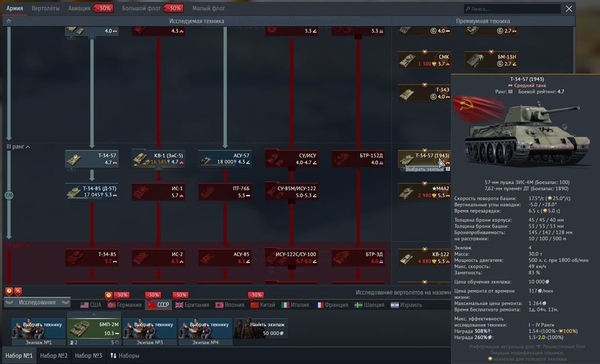Open the СУ/ИСУ vehicle group card
The width and height of the screenshot is (600, 364).
(x=292, y=159)
